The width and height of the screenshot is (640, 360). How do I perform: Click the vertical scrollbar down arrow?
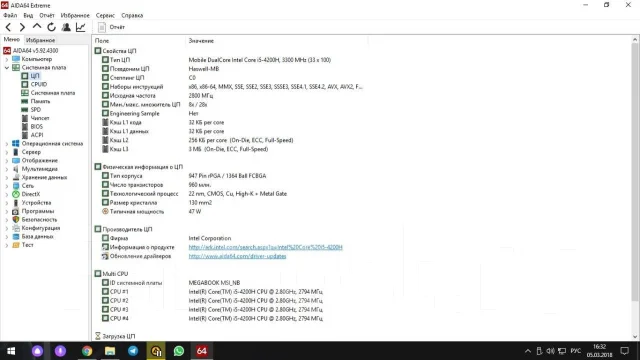pyautogui.click(x=635, y=337)
